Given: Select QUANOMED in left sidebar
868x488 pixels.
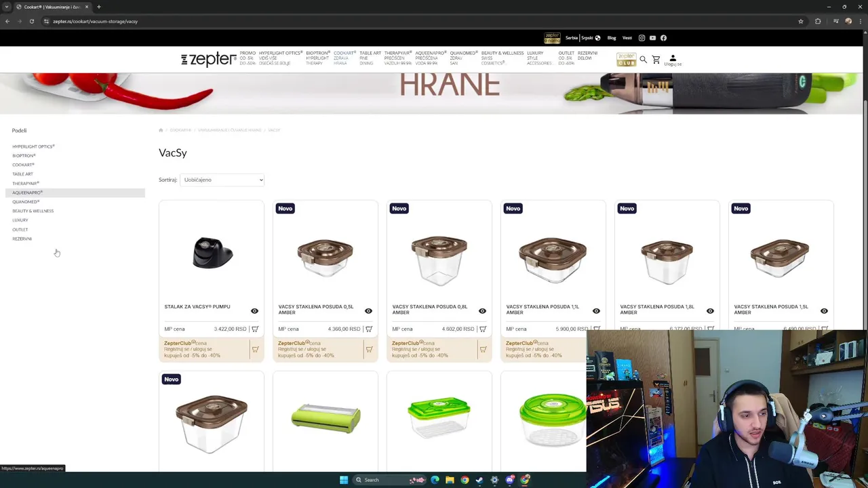Looking at the screenshot, I should tap(26, 202).
